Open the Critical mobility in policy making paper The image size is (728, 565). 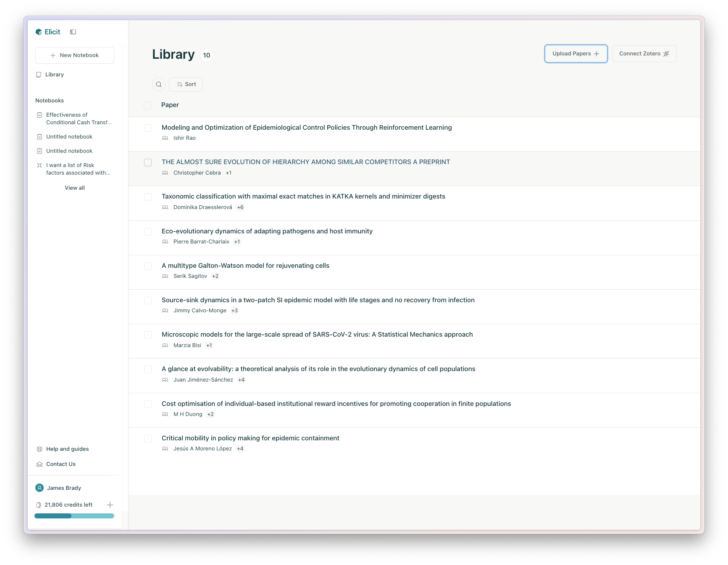pyautogui.click(x=250, y=438)
